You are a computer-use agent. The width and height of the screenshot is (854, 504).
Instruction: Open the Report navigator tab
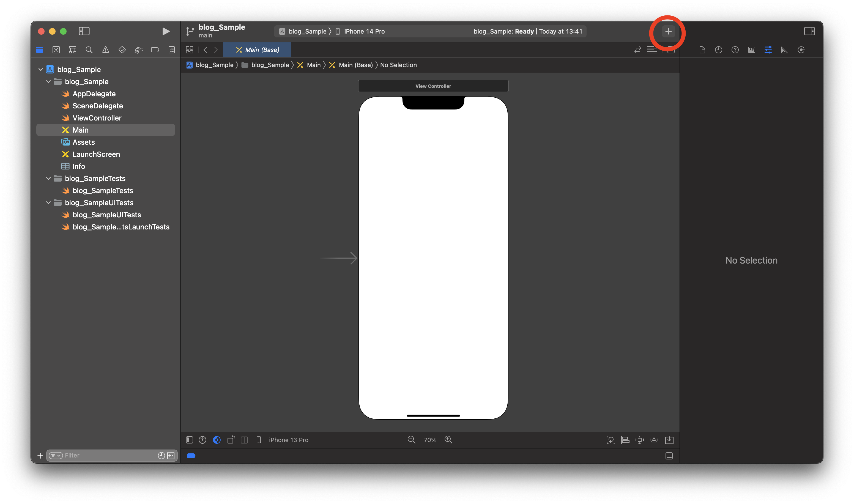tap(171, 50)
